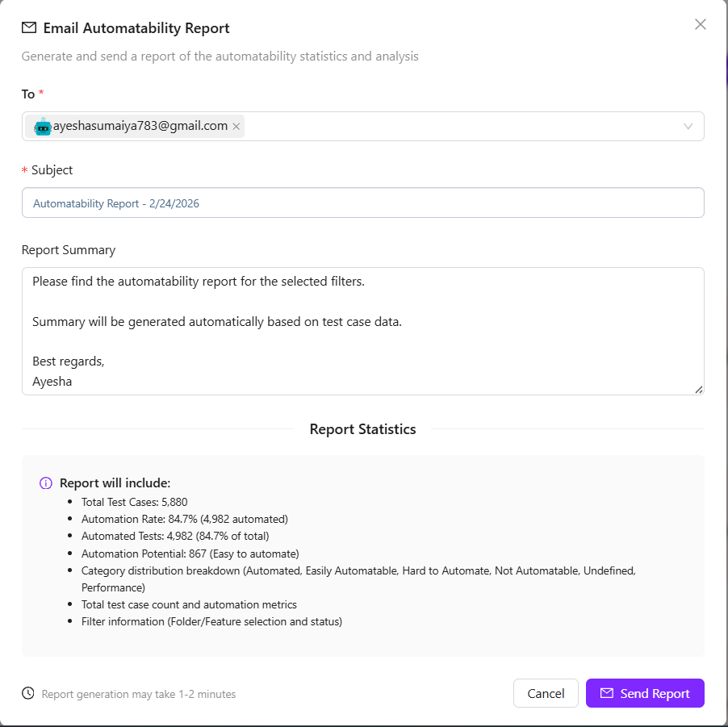Click the envelope icon beside the dialog title
The height and width of the screenshot is (727, 728).
(x=29, y=28)
